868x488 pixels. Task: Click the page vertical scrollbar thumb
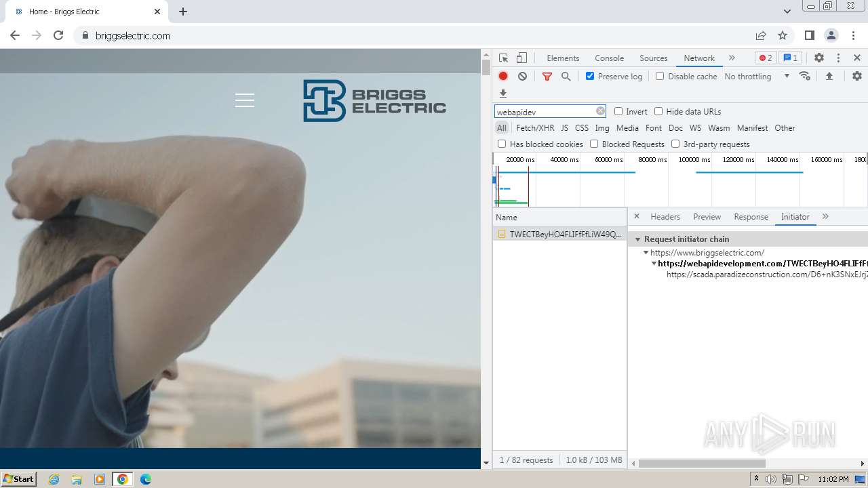click(x=486, y=67)
